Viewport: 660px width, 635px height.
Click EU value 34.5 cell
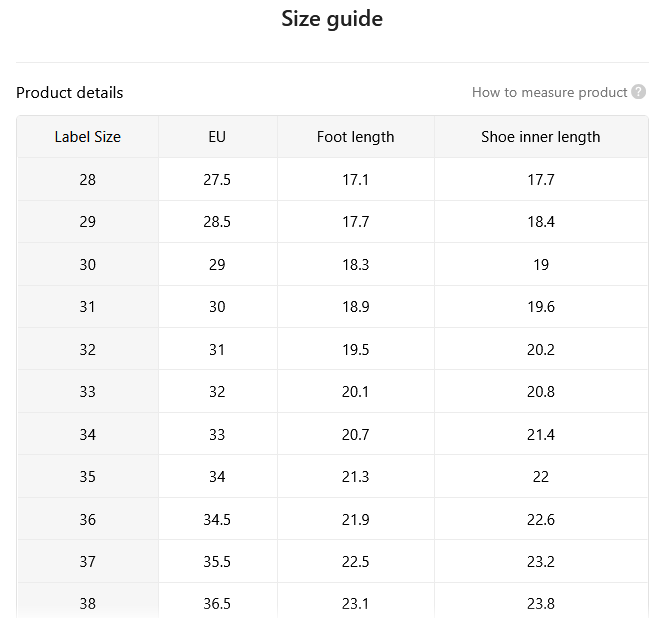point(217,519)
